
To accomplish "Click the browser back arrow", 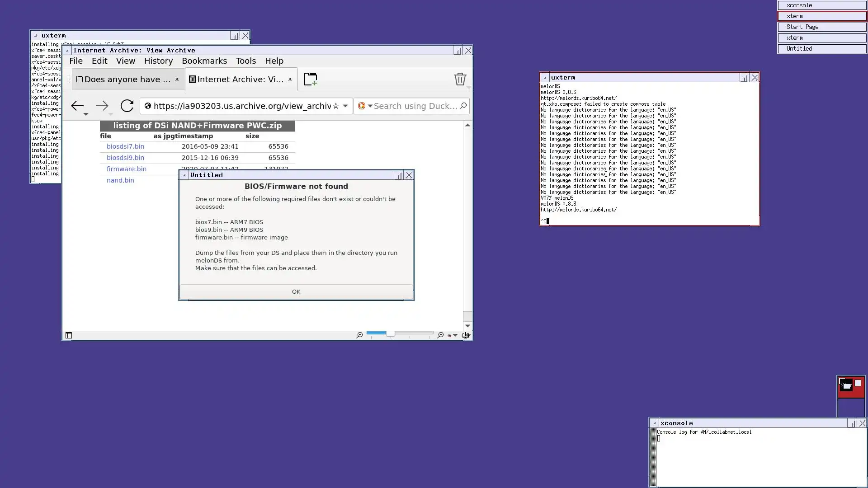I will [x=77, y=106].
